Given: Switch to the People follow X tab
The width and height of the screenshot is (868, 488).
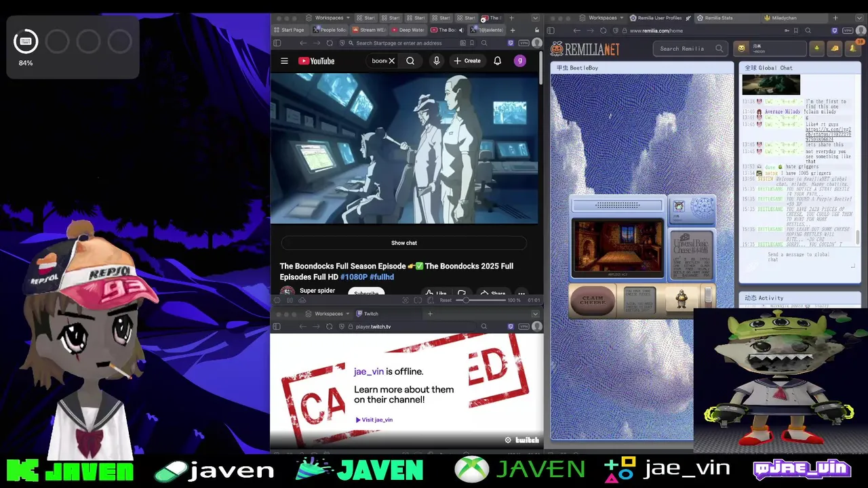Looking at the screenshot, I should tap(330, 30).
